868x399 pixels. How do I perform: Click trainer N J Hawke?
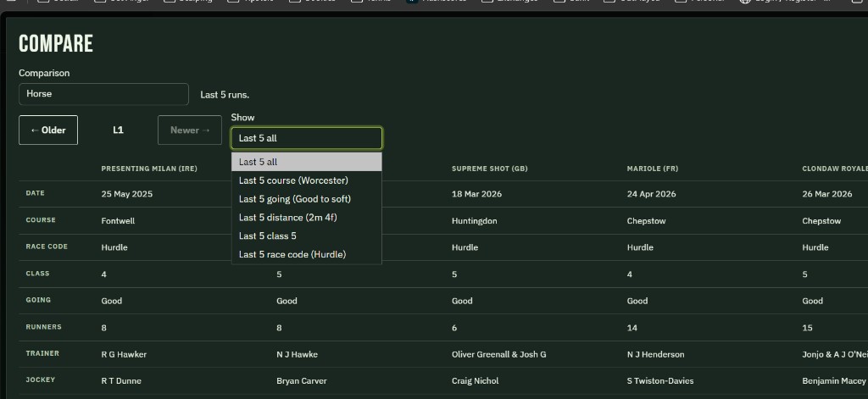[x=298, y=354]
